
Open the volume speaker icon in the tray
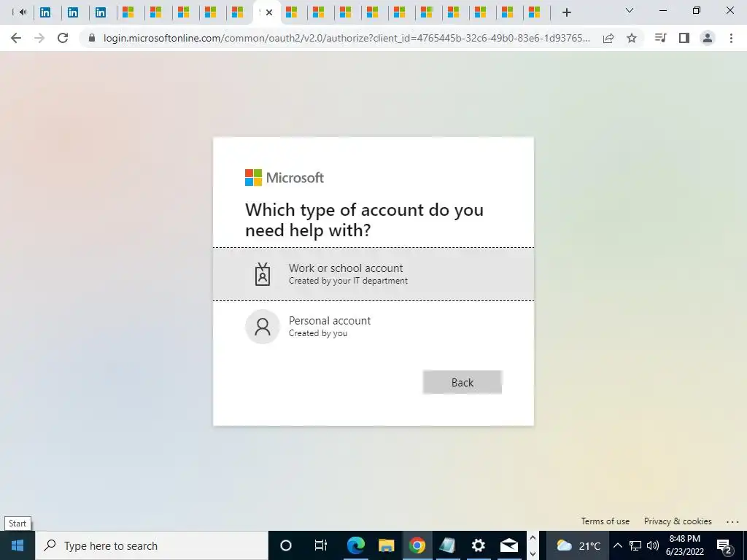653,545
